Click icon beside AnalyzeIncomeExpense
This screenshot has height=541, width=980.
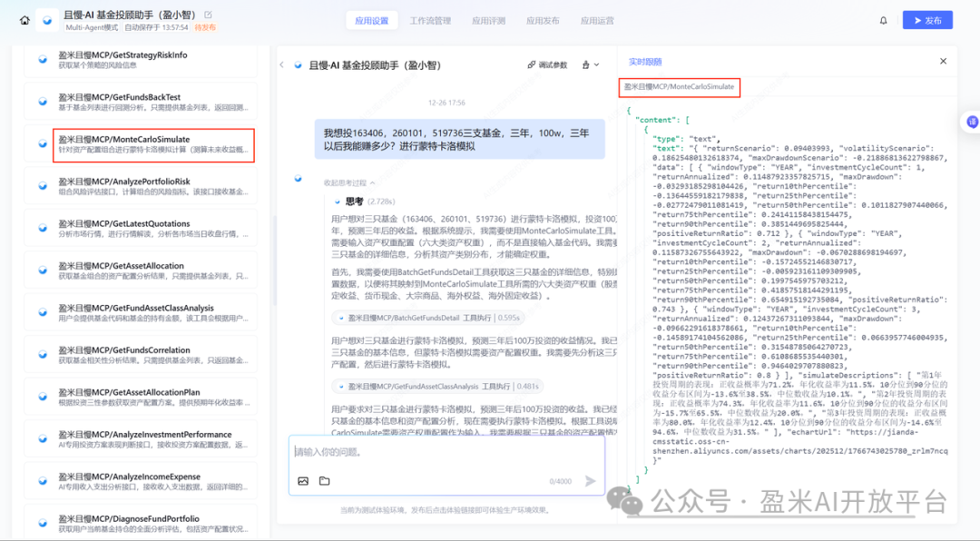(x=43, y=480)
